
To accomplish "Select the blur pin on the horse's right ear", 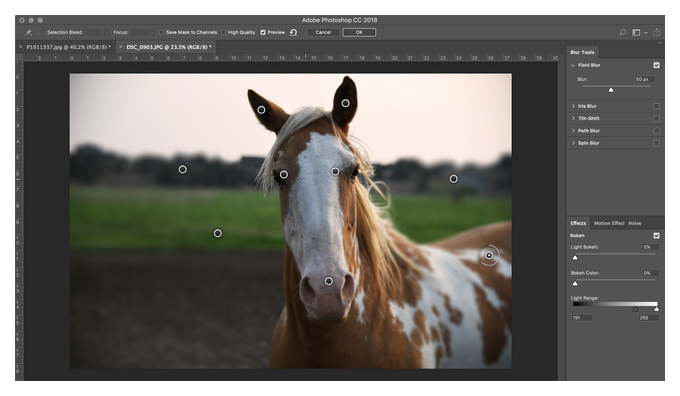I will (x=345, y=103).
